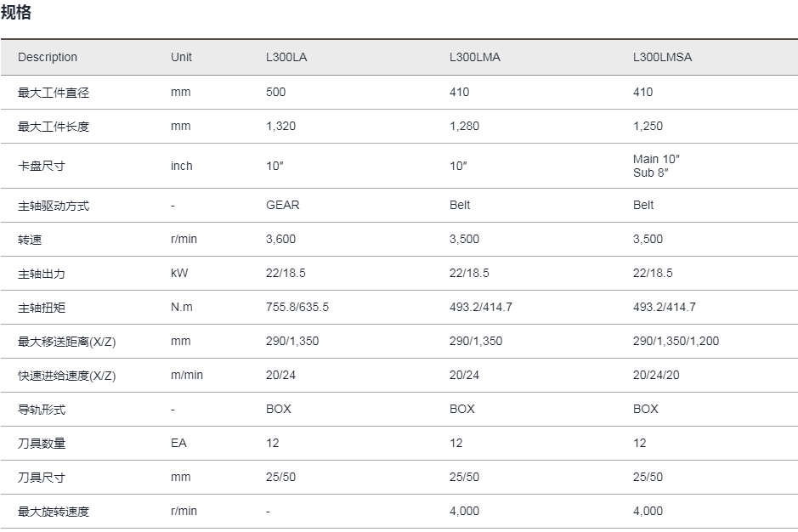Viewport: 798px width, 532px height.
Task: Click the 规格 heading
Action: pos(16,12)
